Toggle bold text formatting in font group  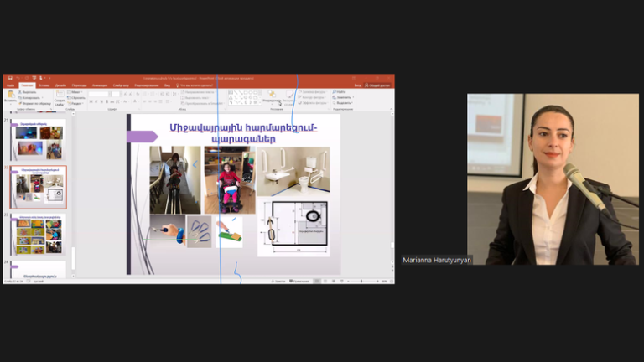(x=90, y=103)
